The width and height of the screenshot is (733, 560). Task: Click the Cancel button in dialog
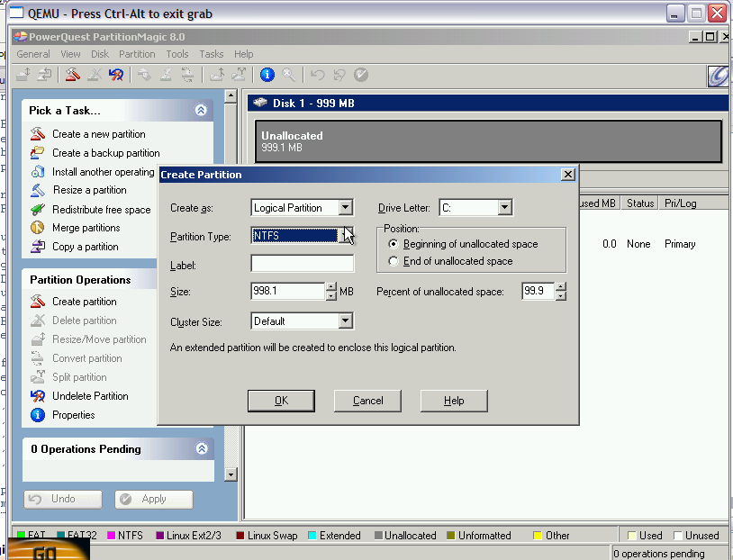point(367,401)
